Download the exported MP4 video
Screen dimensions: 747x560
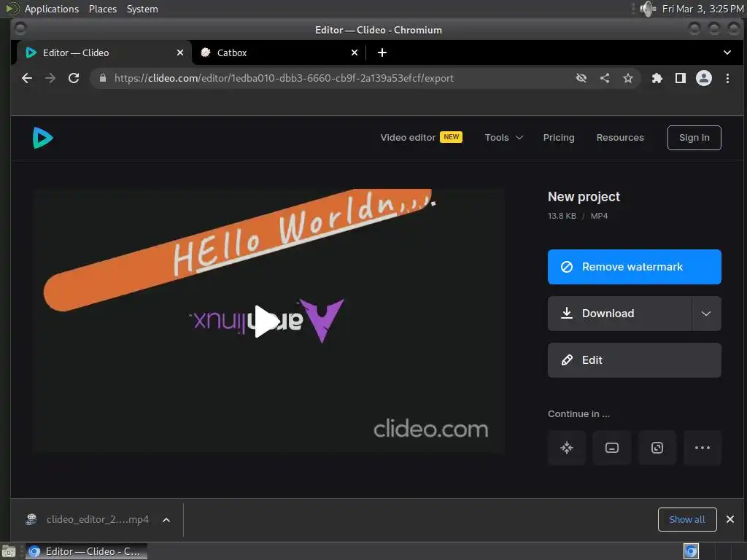pyautogui.click(x=619, y=314)
